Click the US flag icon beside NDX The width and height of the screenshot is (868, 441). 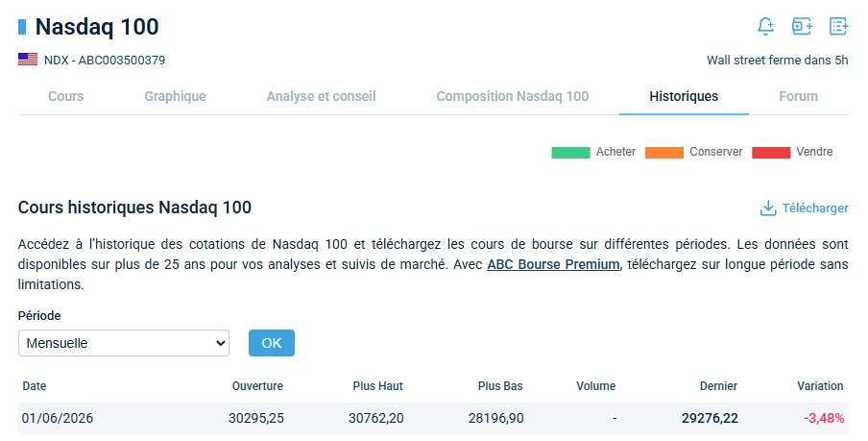[28, 60]
